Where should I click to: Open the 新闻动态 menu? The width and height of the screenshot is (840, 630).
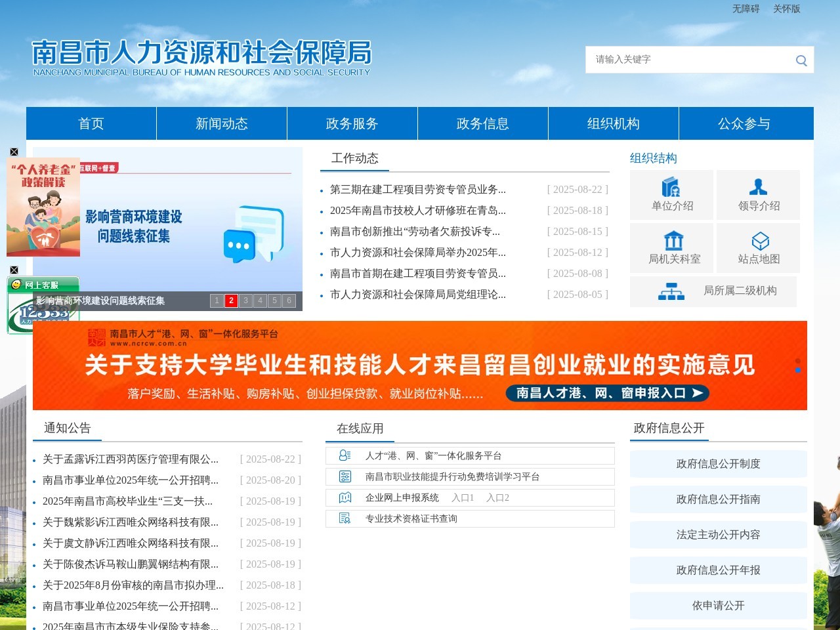[x=220, y=123]
